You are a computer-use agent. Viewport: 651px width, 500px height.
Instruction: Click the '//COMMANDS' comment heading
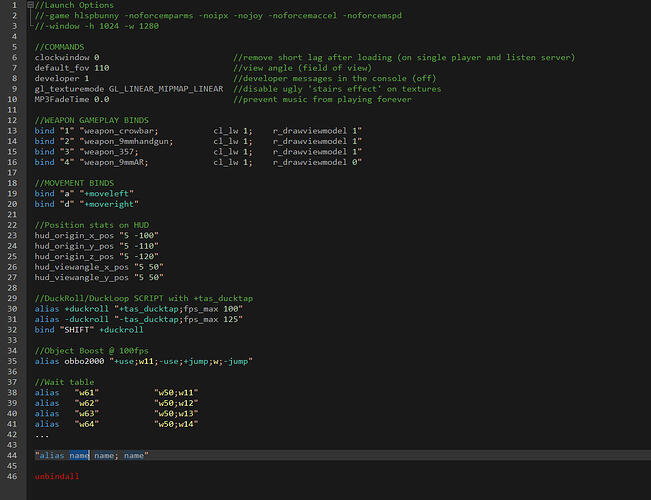point(59,47)
